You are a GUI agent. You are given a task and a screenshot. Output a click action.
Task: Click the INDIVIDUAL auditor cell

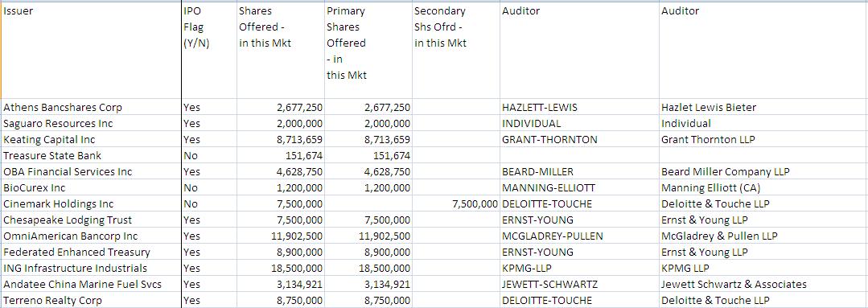point(579,123)
